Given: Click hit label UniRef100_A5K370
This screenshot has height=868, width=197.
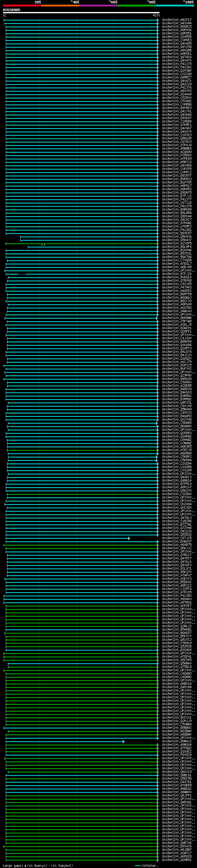Looking at the screenshot, I should (x=176, y=572).
